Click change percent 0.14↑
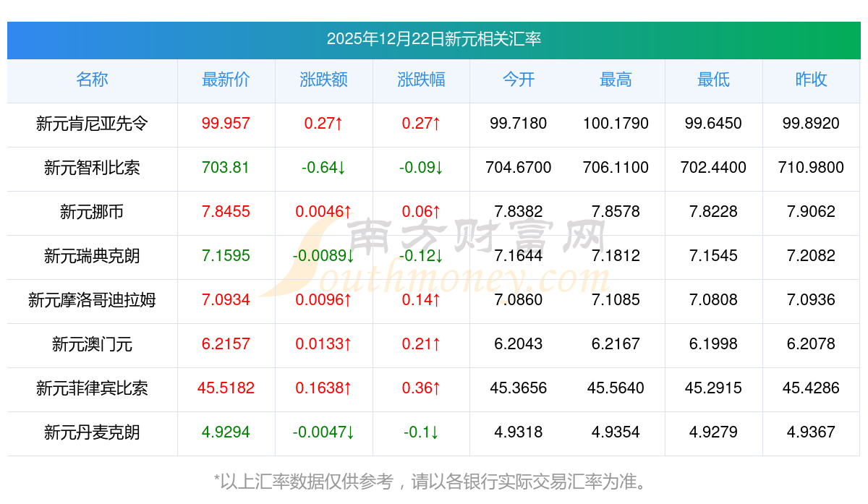868x504 pixels. point(421,300)
